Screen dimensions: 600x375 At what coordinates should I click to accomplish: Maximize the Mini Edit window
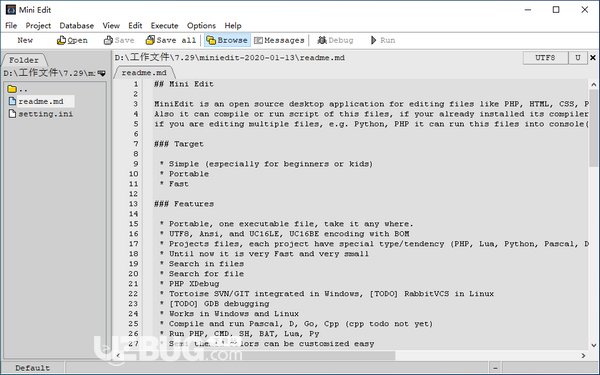tap(556, 10)
